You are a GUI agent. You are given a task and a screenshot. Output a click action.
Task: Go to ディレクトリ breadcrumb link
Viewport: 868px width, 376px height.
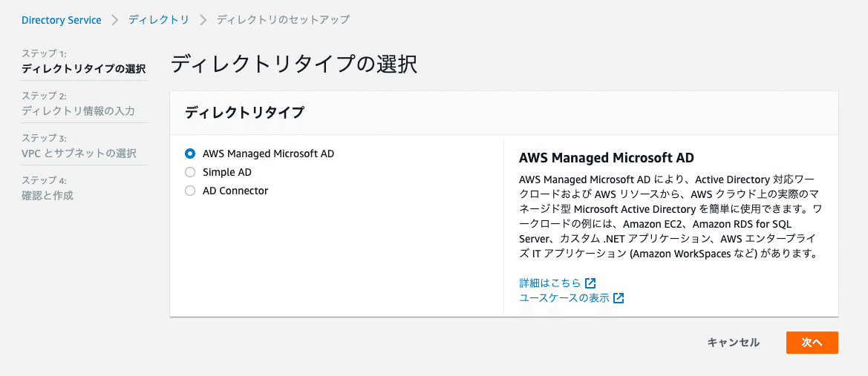pyautogui.click(x=159, y=20)
